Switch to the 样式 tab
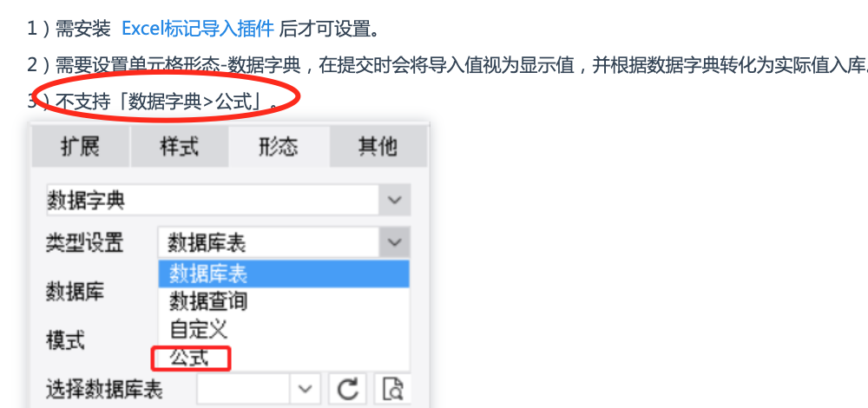 (x=180, y=147)
